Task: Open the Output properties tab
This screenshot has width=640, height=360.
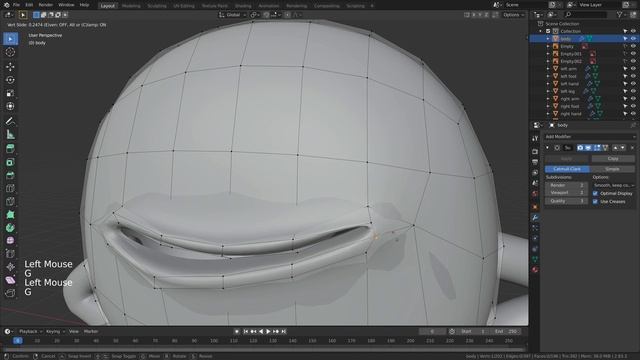Action: [535, 162]
